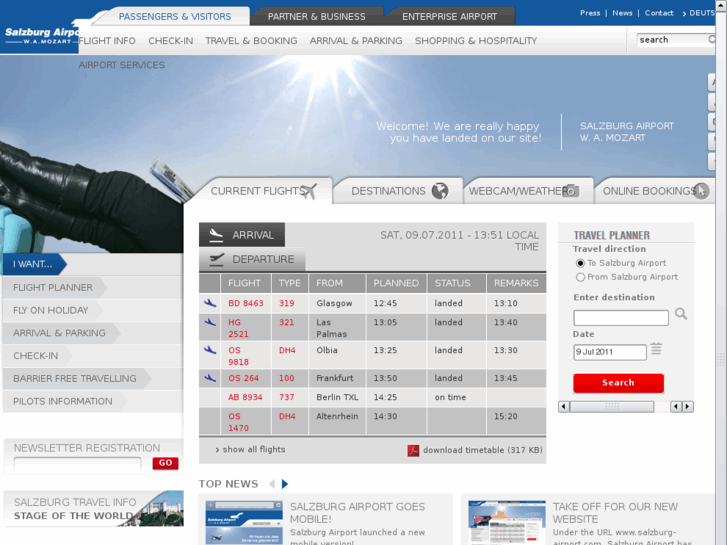Open Barrier Free Travelling sidebar item
The image size is (727, 545).
75,378
